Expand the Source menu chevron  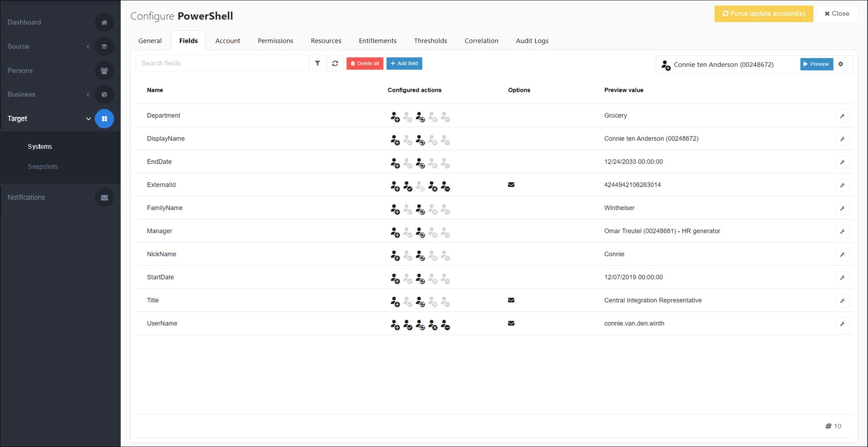(x=88, y=47)
